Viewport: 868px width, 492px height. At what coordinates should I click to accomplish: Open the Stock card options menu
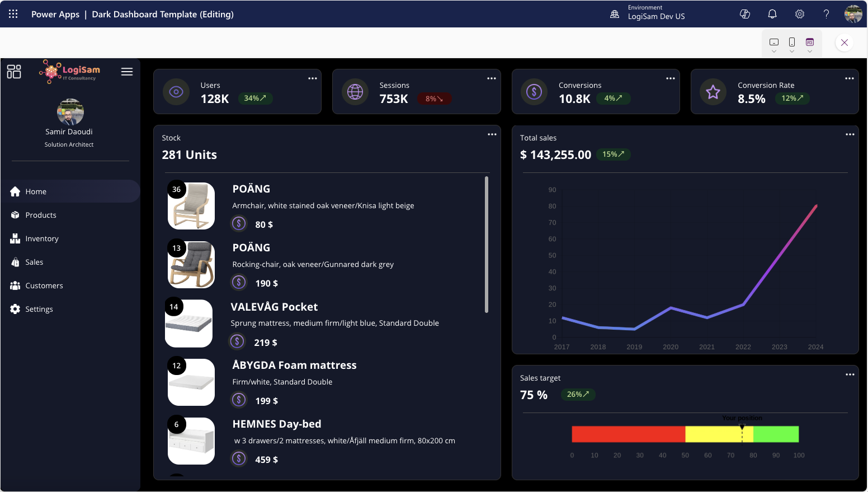(492, 134)
